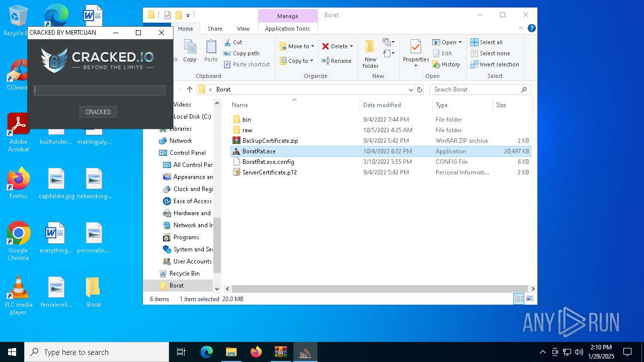Open Google Chrome desktop shortcut
Screen dimensions: 644x362
18,241
